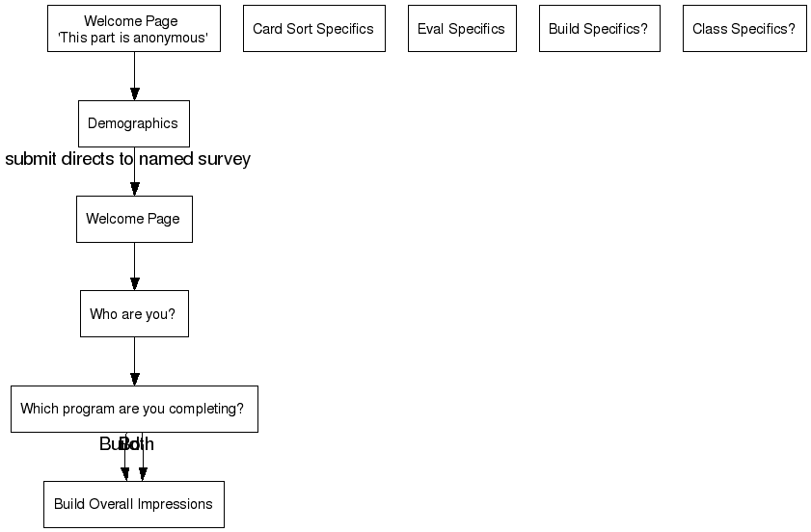Click the Demographics node
This screenshot has height=532, width=811.
pyautogui.click(x=133, y=123)
